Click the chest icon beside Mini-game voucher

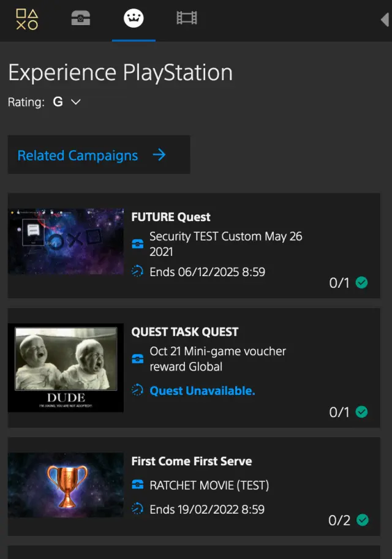[x=138, y=359]
